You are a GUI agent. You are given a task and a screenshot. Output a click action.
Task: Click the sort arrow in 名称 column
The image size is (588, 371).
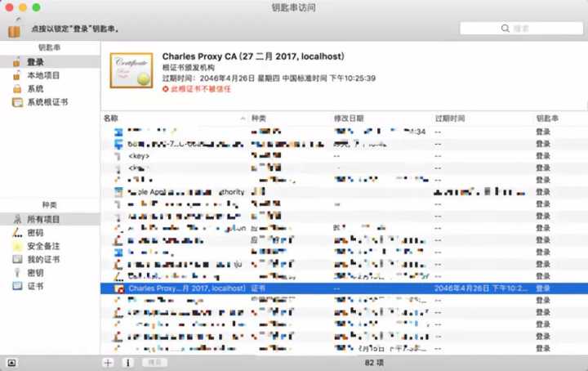click(x=243, y=118)
